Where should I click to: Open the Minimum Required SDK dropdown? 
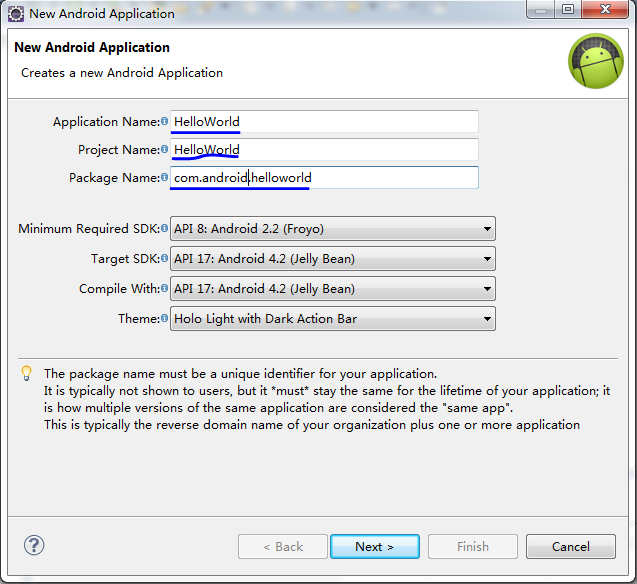pos(333,229)
